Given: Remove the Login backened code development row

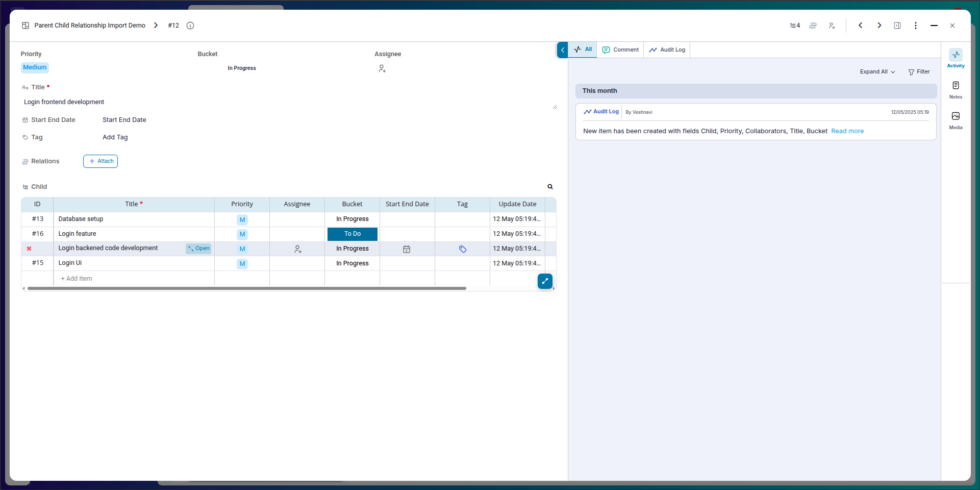Looking at the screenshot, I should pos(29,249).
